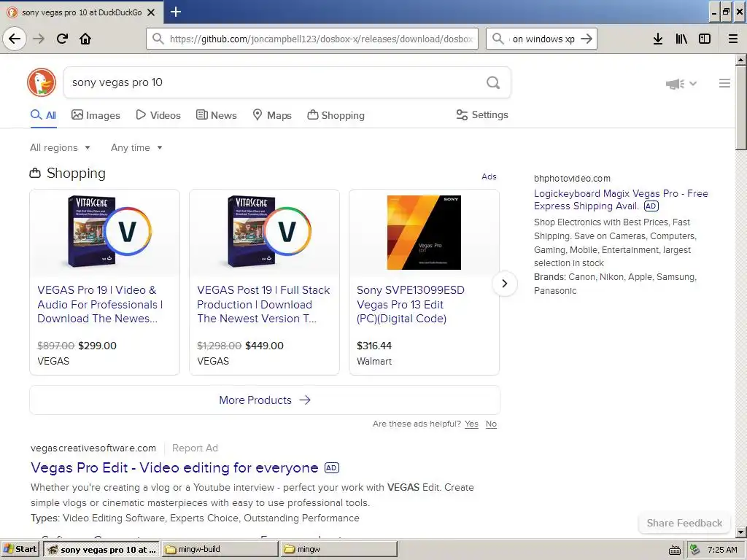747x560 pixels.
Task: Switch to the Maps tab
Action: [271, 115]
